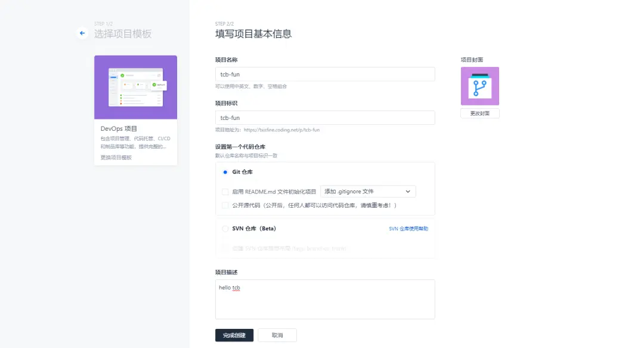644x348 pixels.
Task: Open the SVN 仓库使用帮助 link
Action: (408, 229)
